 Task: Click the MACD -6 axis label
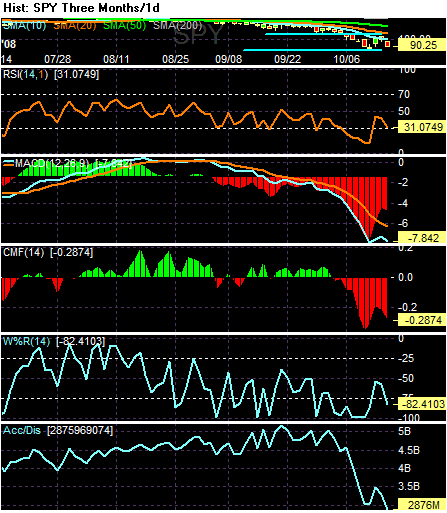coord(403,223)
